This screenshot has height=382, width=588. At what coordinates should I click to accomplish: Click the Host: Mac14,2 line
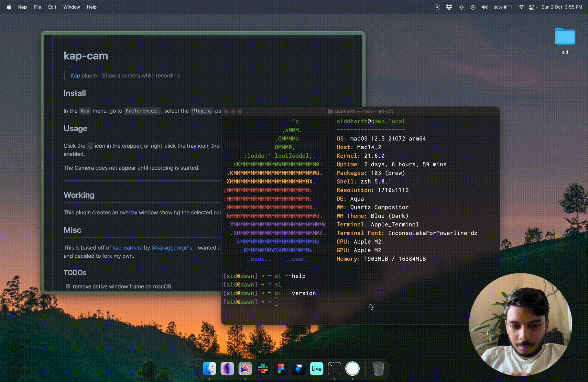(x=359, y=147)
